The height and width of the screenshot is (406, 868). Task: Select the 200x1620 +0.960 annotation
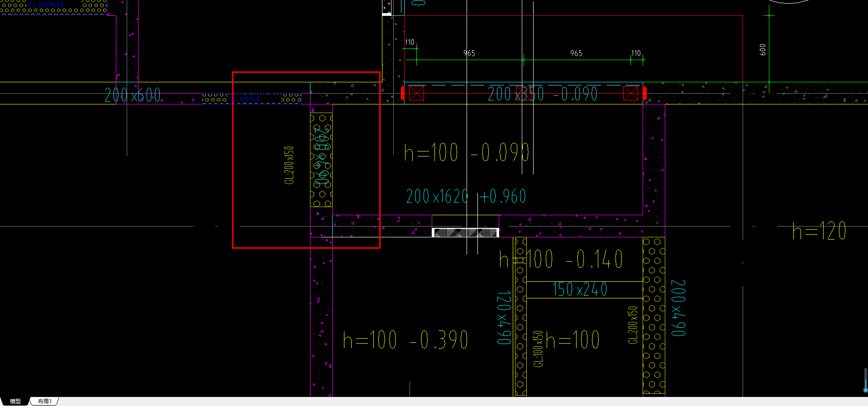point(466,196)
